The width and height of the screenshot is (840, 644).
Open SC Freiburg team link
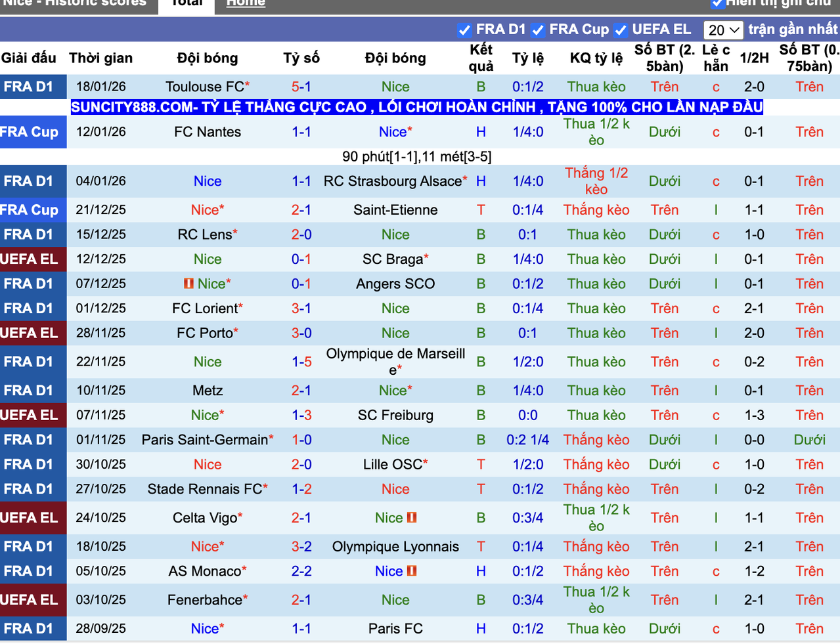point(395,415)
